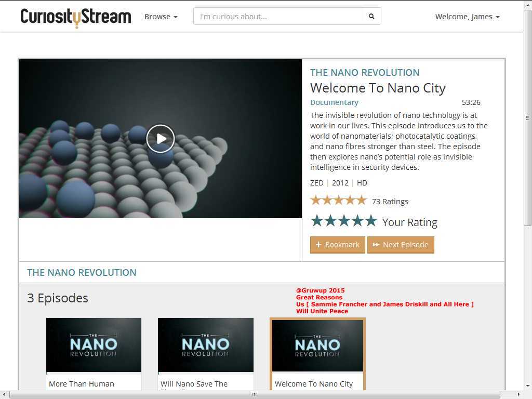Viewport: 532px width, 399px height.
Task: Focus the "I'm curious about..." search field
Action: point(277,16)
